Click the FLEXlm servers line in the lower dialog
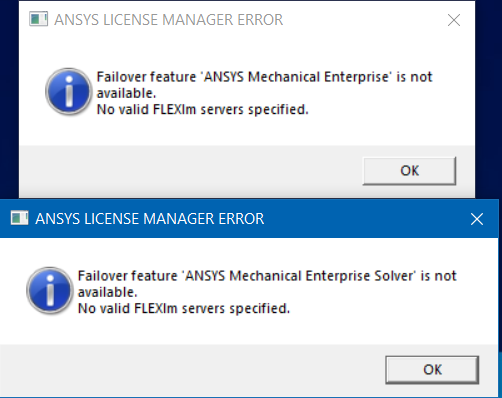Screen dimensions: 502x398 184,308
